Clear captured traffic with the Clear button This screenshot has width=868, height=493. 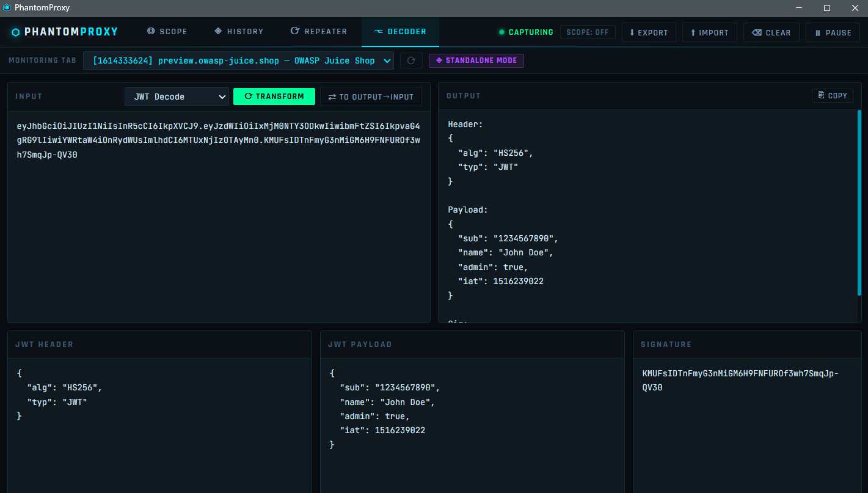click(x=771, y=32)
